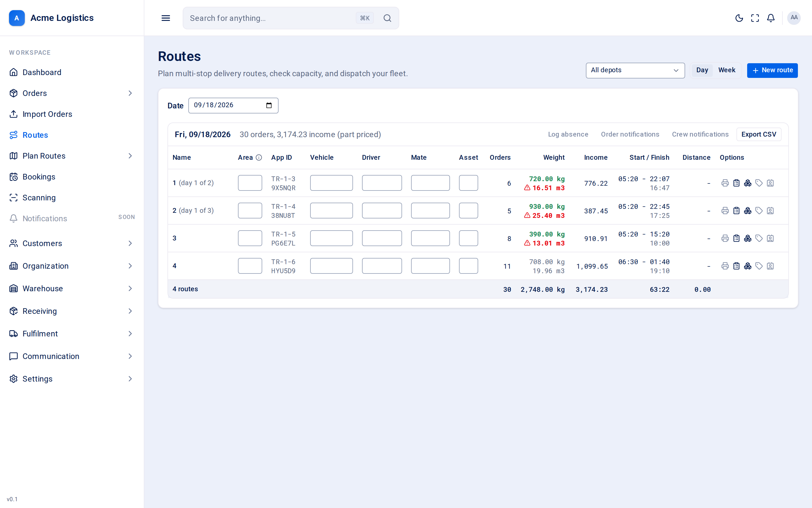Open the All depots dropdown
This screenshot has width=812, height=508.
click(x=635, y=71)
